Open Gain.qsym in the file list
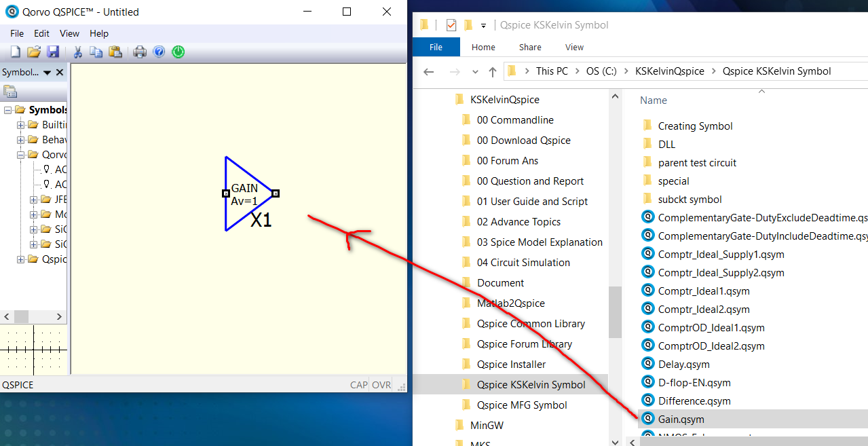The width and height of the screenshot is (868, 446). click(679, 419)
